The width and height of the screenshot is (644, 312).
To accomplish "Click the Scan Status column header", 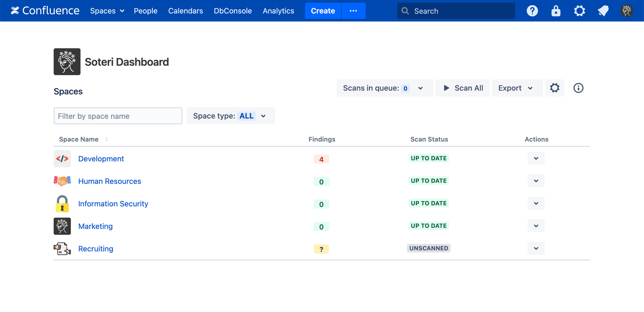I will tap(429, 139).
